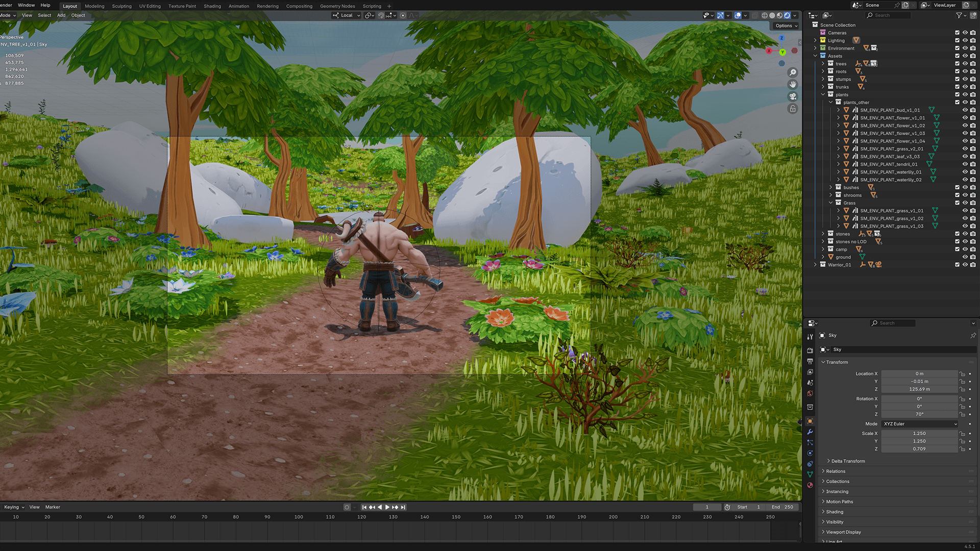
Task: Open the Keying popover in timeline
Action: [14, 507]
